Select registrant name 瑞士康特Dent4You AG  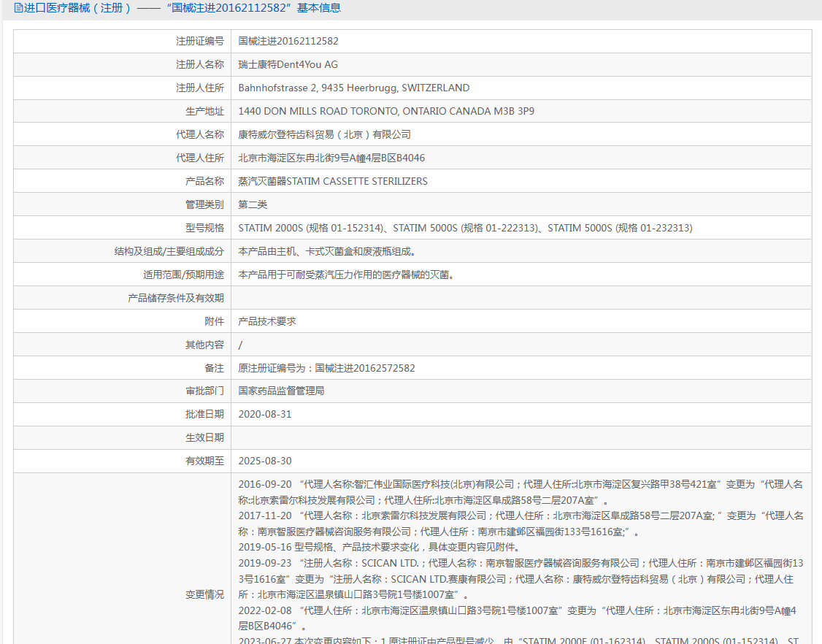(x=288, y=64)
